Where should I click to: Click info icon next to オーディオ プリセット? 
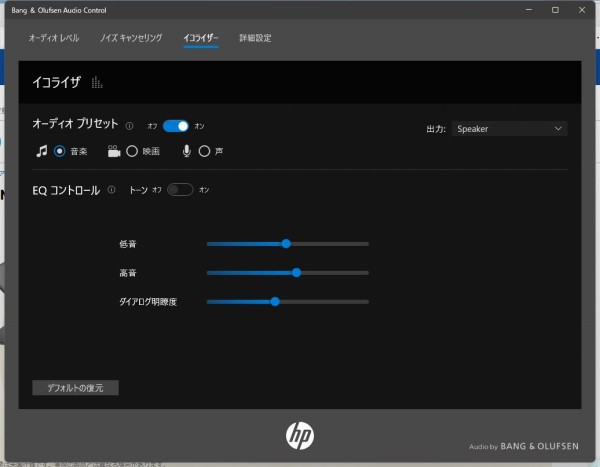tap(130, 126)
